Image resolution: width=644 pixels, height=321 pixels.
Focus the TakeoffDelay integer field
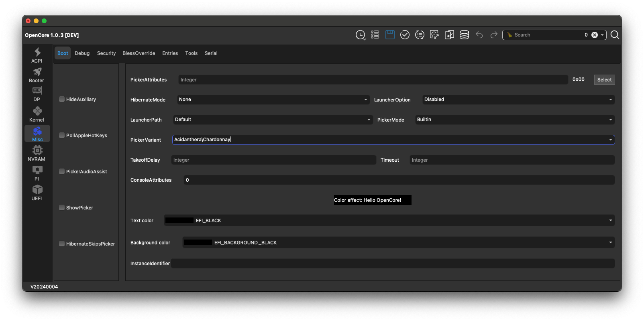pos(273,160)
